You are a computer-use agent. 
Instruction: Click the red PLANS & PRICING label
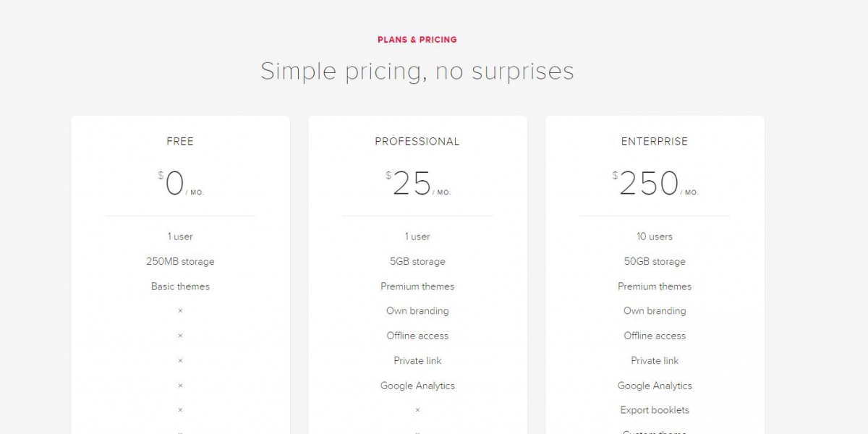click(417, 40)
